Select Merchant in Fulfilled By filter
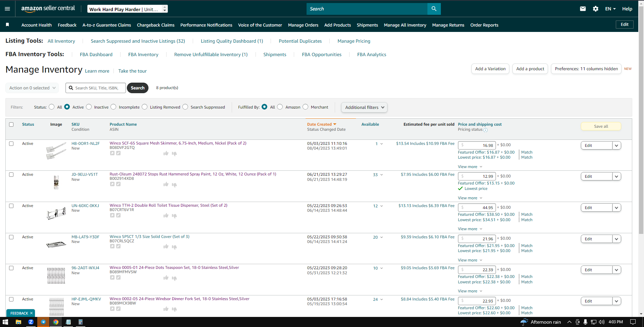 [x=305, y=107]
